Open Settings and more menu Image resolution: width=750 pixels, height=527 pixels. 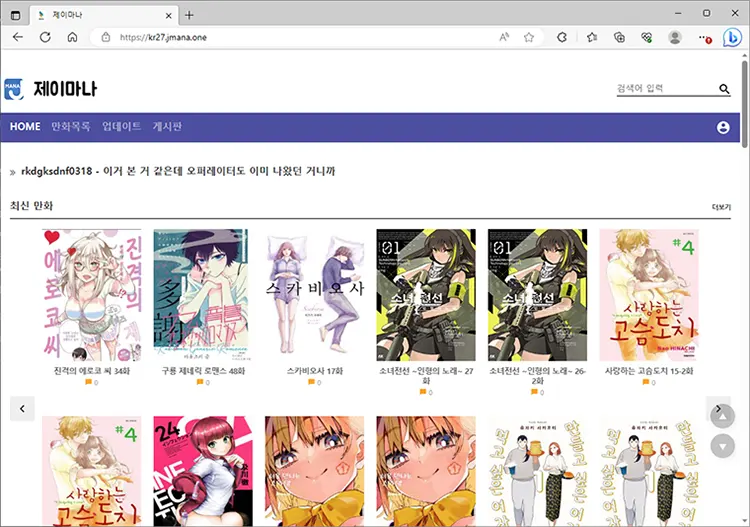click(x=704, y=37)
